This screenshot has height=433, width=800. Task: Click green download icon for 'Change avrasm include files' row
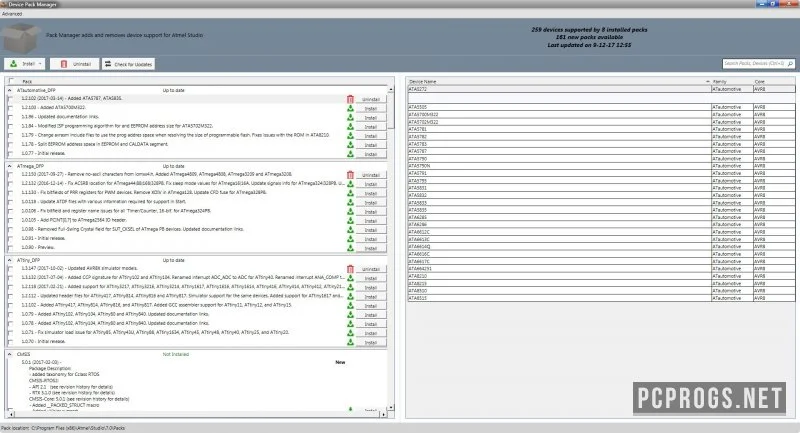[351, 136]
